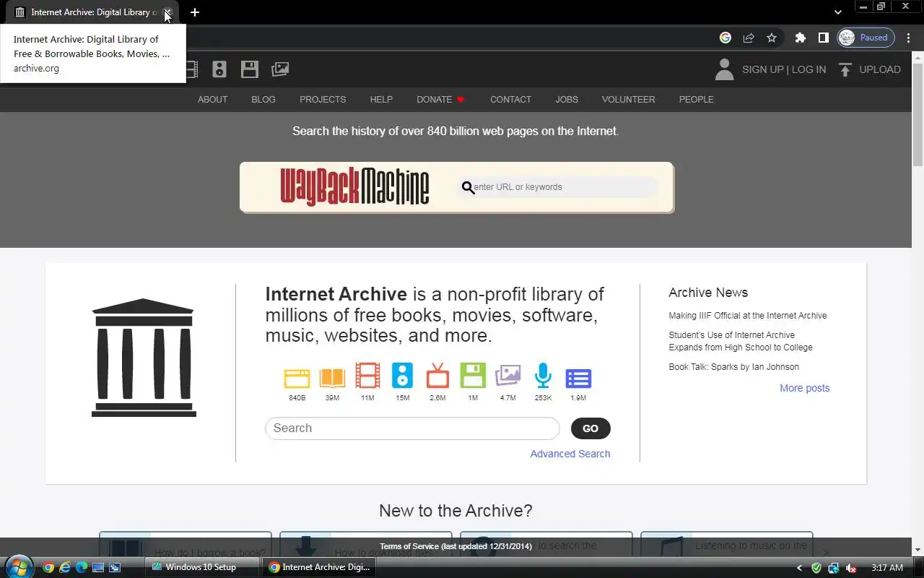The width and height of the screenshot is (924, 578).
Task: Open the texts book icon labeled 39M
Action: coord(332,378)
